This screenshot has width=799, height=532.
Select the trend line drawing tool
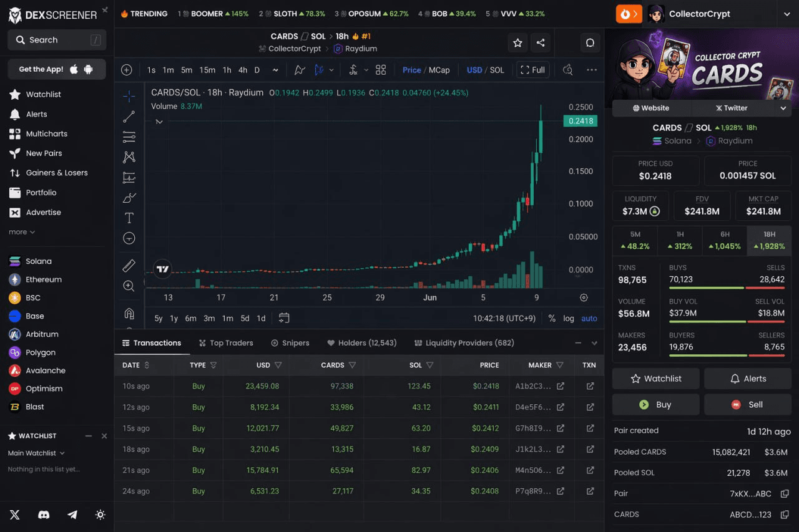(x=129, y=116)
